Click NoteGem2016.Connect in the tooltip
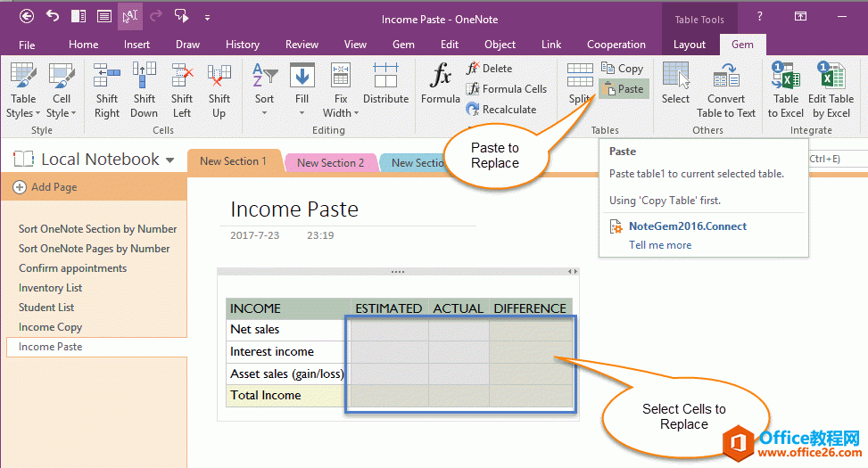The image size is (868, 468). [x=688, y=226]
